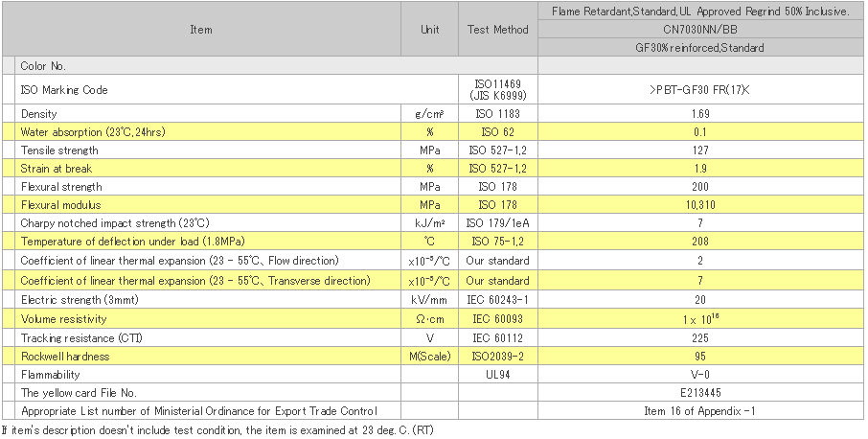The height and width of the screenshot is (439, 868).
Task: Click the ISO Marking Code value >PBT-GF30 FR(17)<
Action: tap(699, 90)
